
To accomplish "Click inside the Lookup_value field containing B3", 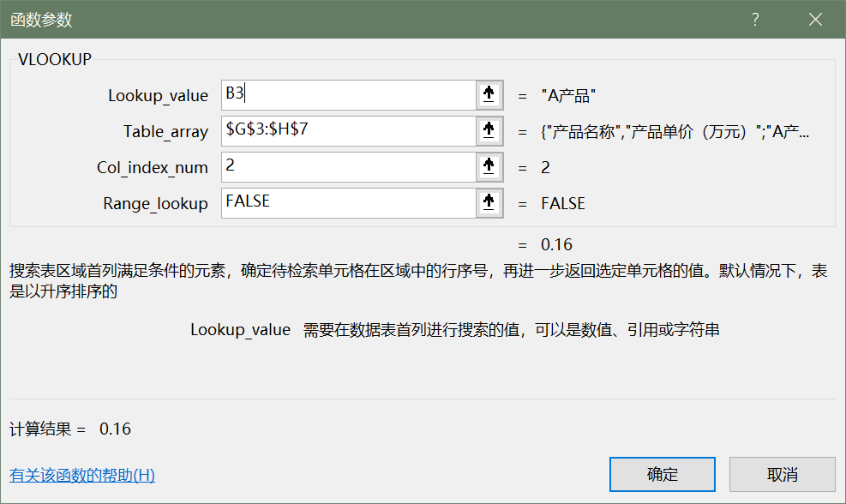I will (347, 95).
